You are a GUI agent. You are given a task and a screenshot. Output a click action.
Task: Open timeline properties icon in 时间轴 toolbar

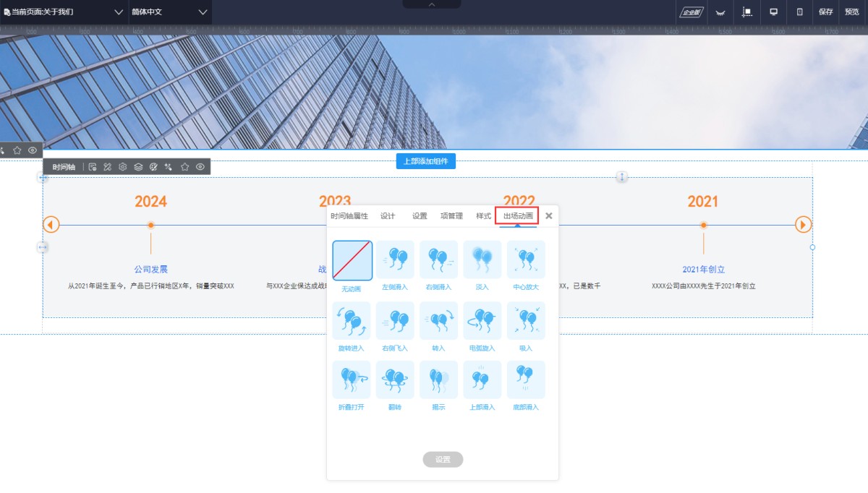point(93,167)
